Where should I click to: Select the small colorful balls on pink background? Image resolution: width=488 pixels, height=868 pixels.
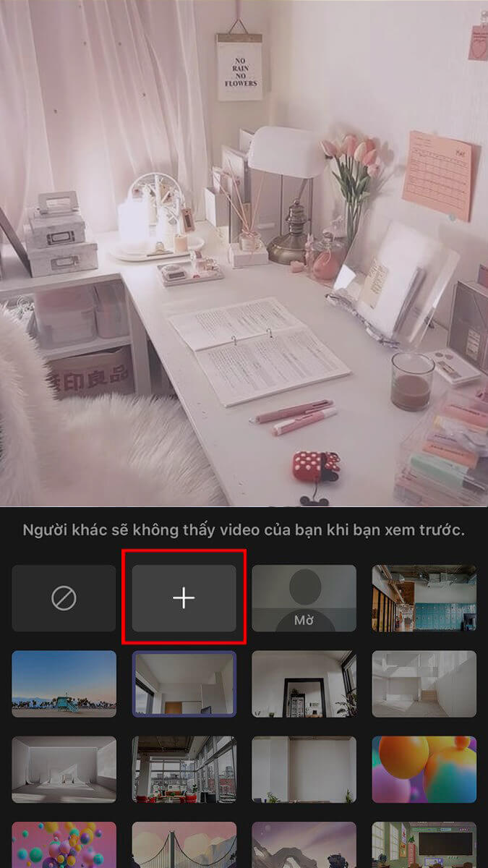(x=64, y=845)
